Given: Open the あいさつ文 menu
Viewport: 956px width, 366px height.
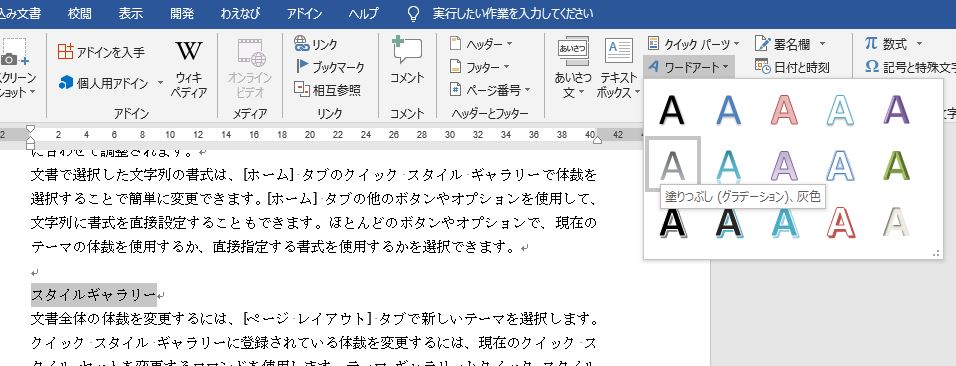Looking at the screenshot, I should coord(573,68).
